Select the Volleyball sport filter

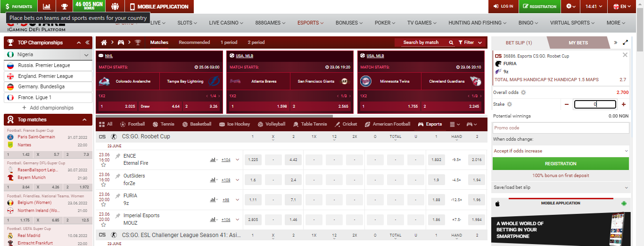coord(272,124)
